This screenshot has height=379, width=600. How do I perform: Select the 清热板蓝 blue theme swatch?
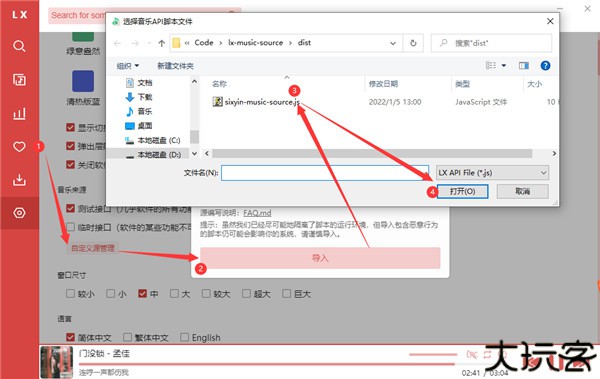[x=83, y=81]
